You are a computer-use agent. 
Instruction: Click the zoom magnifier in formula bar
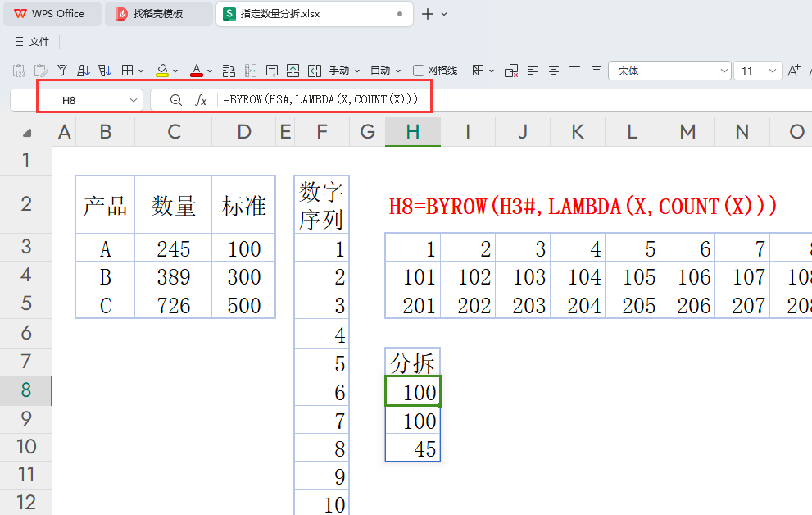pos(176,100)
